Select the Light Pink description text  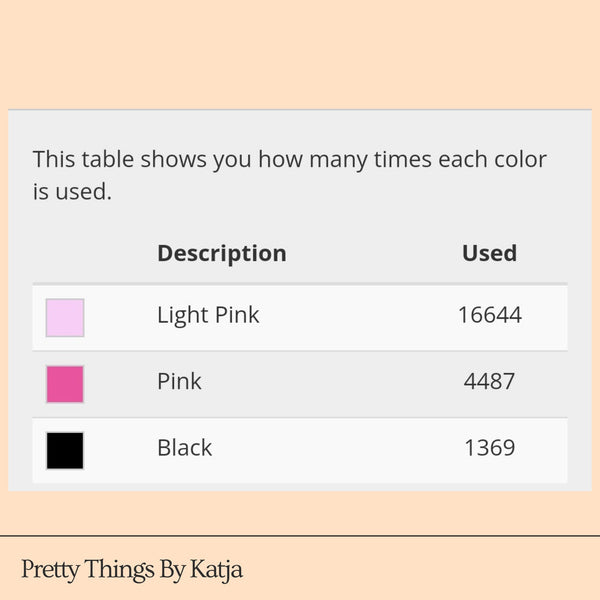click(208, 315)
